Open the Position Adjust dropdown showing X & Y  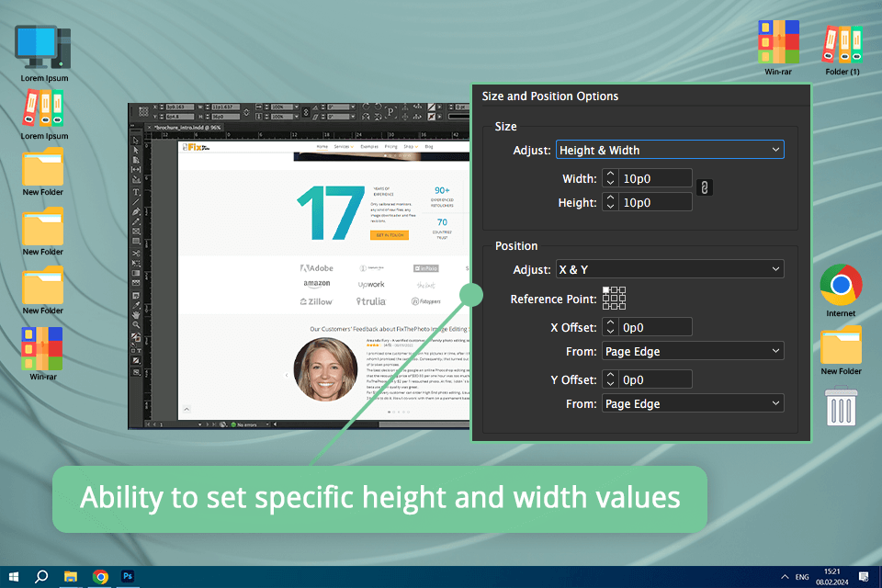pyautogui.click(x=670, y=269)
